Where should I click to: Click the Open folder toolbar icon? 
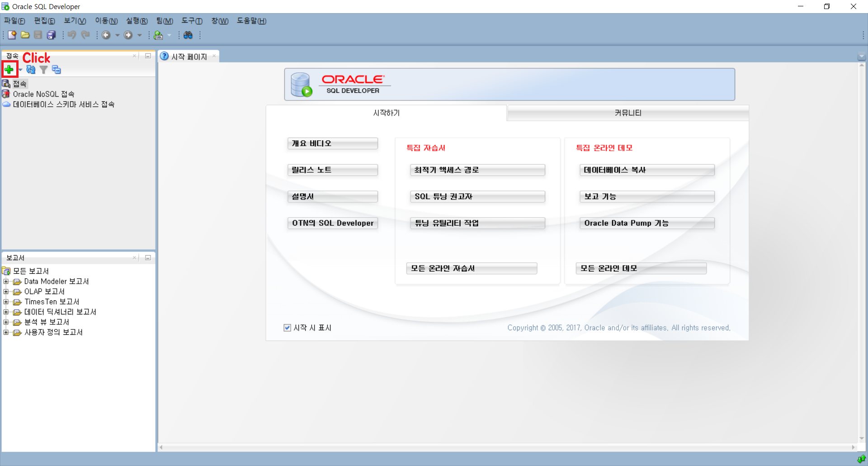[x=25, y=35]
